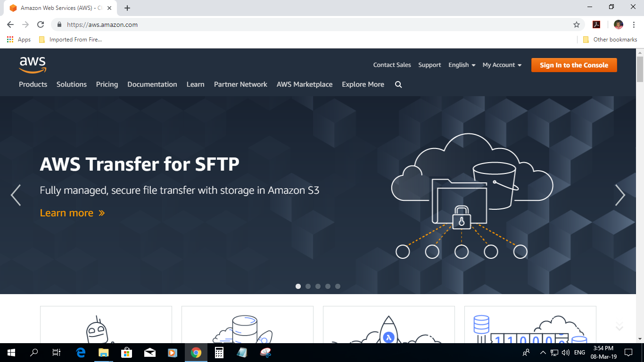Screen dimensions: 644x362
Task: Open the media player taskbar icon
Action: (x=173, y=352)
